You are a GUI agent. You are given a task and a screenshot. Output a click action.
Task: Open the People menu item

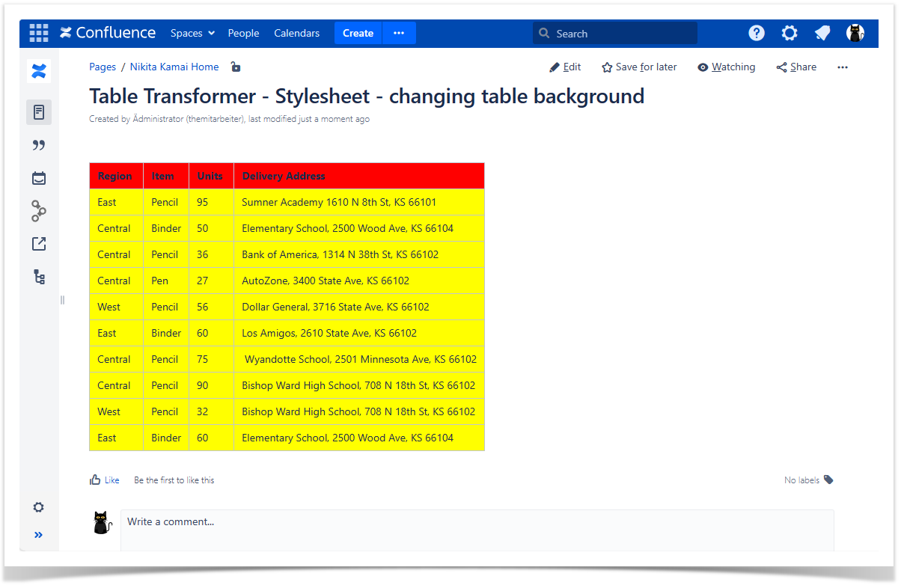[243, 33]
